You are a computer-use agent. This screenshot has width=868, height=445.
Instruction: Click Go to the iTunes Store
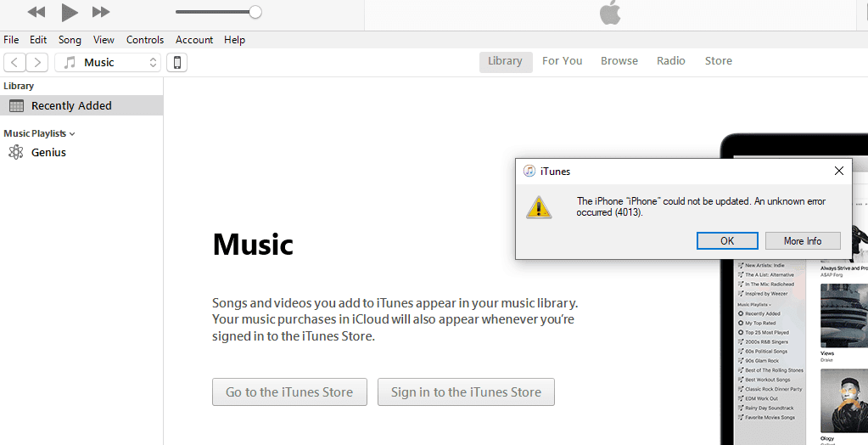pyautogui.click(x=289, y=392)
